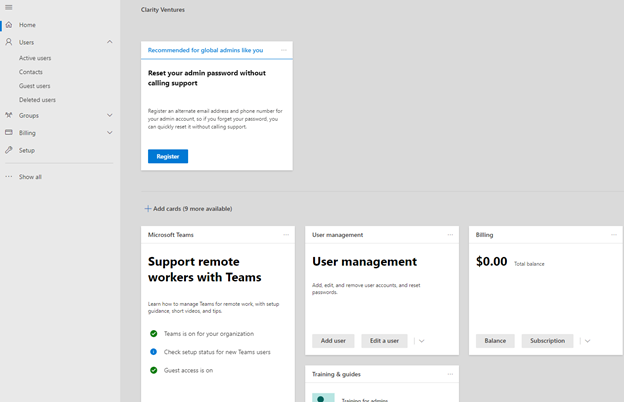Click the Users person icon
The height and width of the screenshot is (402, 624).
[x=8, y=42]
